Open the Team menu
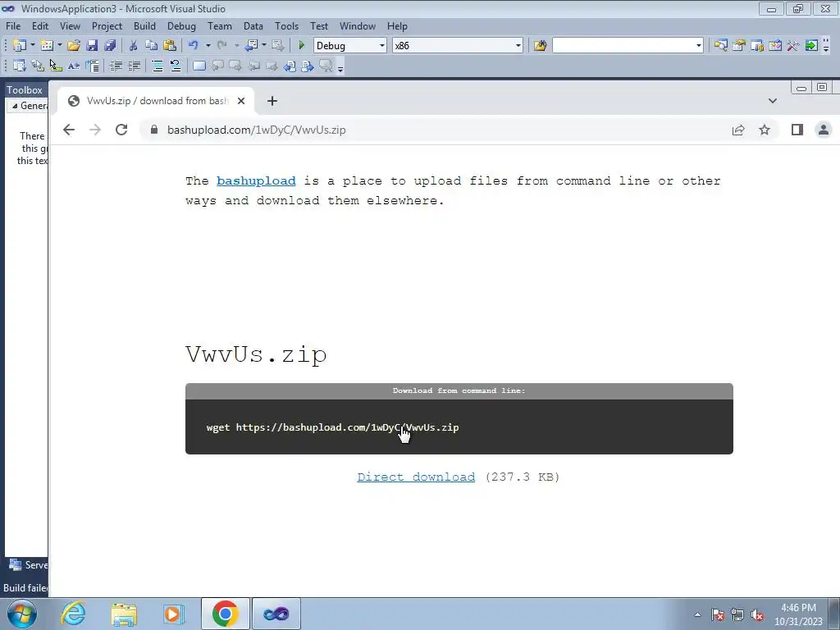The height and width of the screenshot is (630, 840). point(220,25)
